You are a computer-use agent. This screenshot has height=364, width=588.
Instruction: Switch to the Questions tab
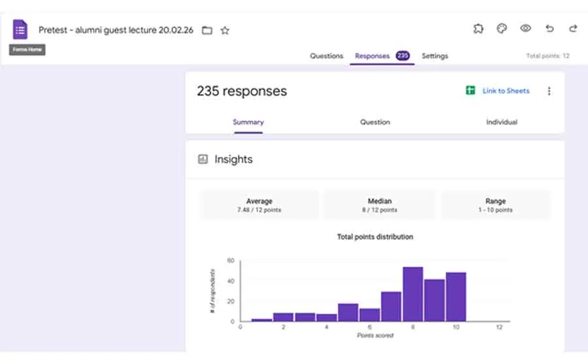(x=326, y=56)
